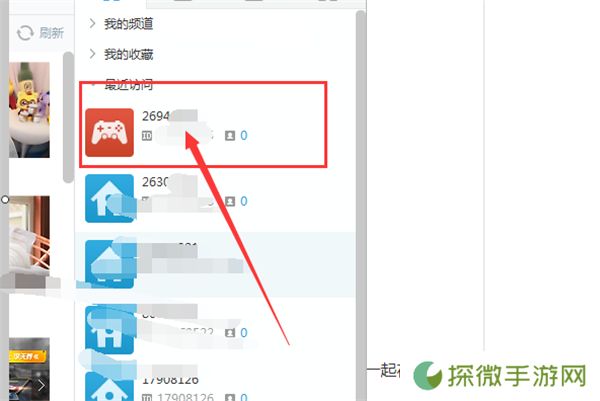Open the bedroom photo thumbnail
The width and height of the screenshot is (600, 401).
pyautogui.click(x=29, y=234)
